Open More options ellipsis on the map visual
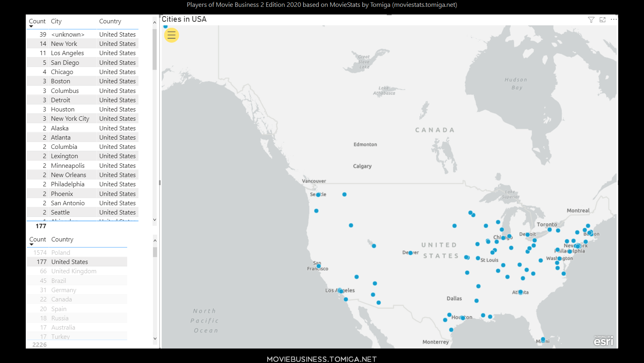Viewport: 644px width, 363px height. coord(613,19)
